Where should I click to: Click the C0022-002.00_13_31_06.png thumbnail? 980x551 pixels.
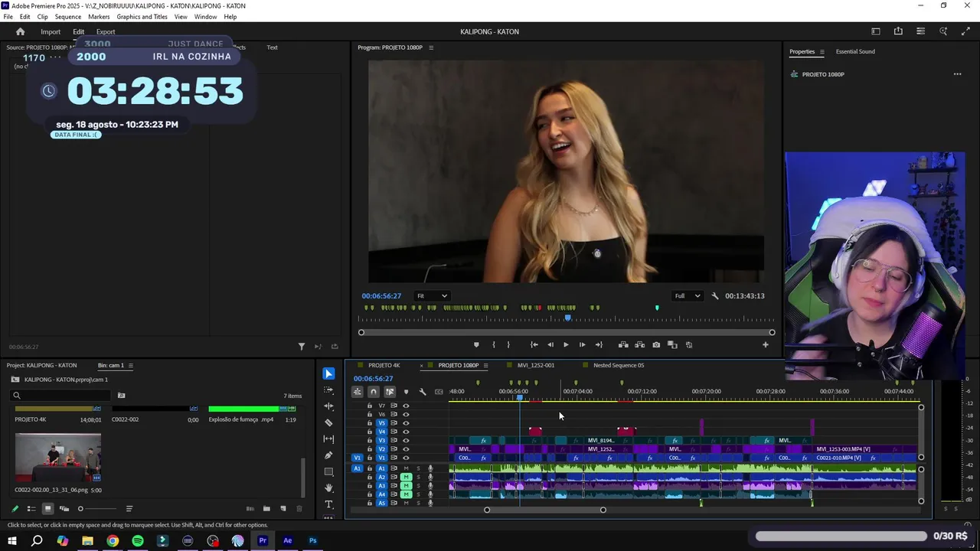(x=58, y=458)
